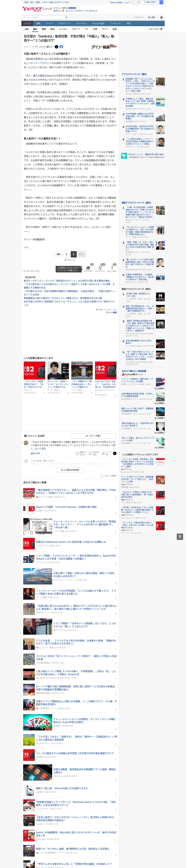The height and width of the screenshot is (868, 186).
Task: Click なるほど reaction on top comment
Action: [94, 453]
